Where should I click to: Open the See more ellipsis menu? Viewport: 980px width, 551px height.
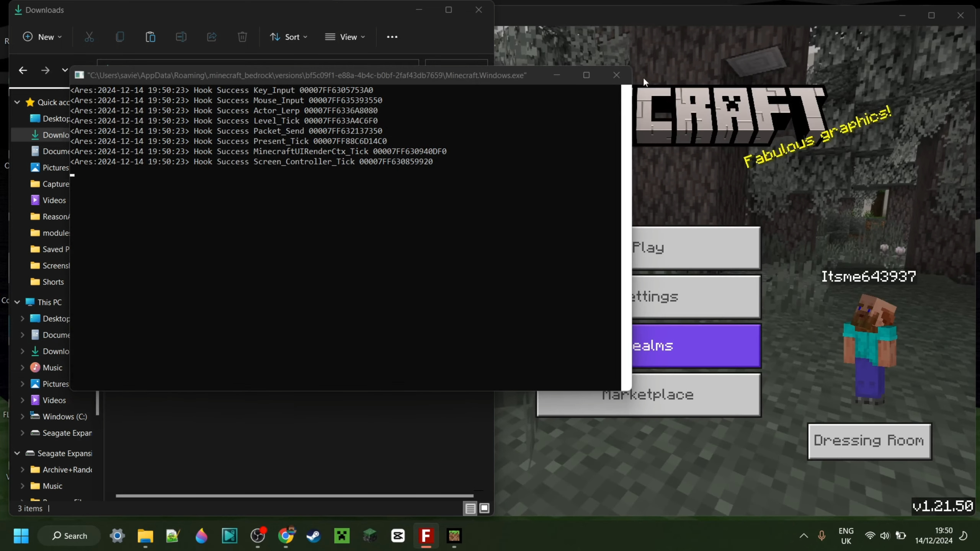pos(392,37)
